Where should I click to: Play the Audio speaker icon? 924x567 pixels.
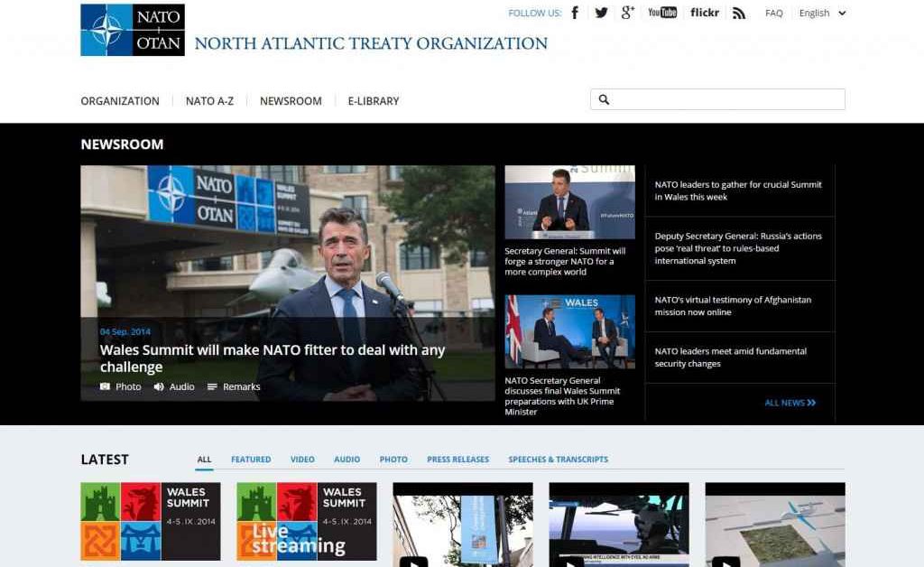pyautogui.click(x=159, y=386)
